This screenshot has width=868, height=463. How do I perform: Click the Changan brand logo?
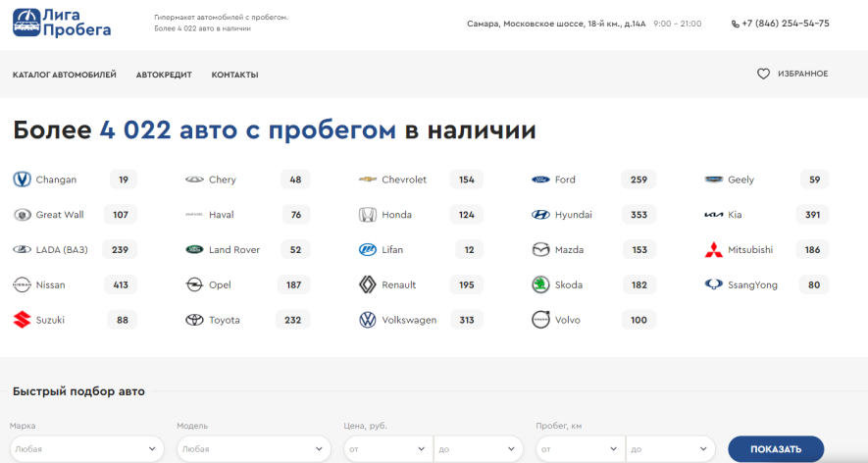[x=23, y=180]
